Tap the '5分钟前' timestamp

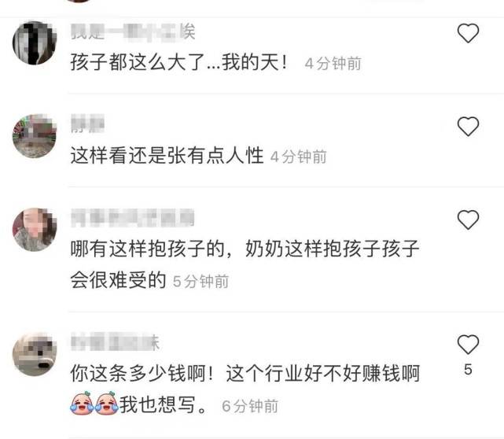[x=200, y=282]
